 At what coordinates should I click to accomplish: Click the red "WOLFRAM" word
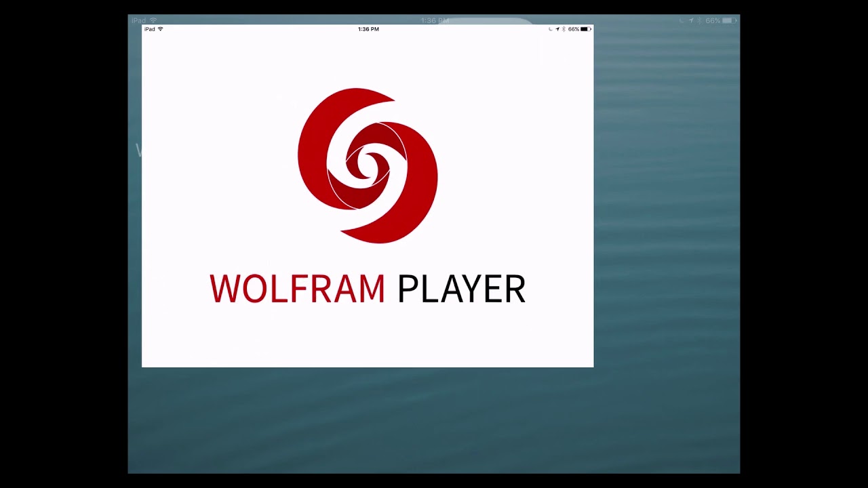298,289
